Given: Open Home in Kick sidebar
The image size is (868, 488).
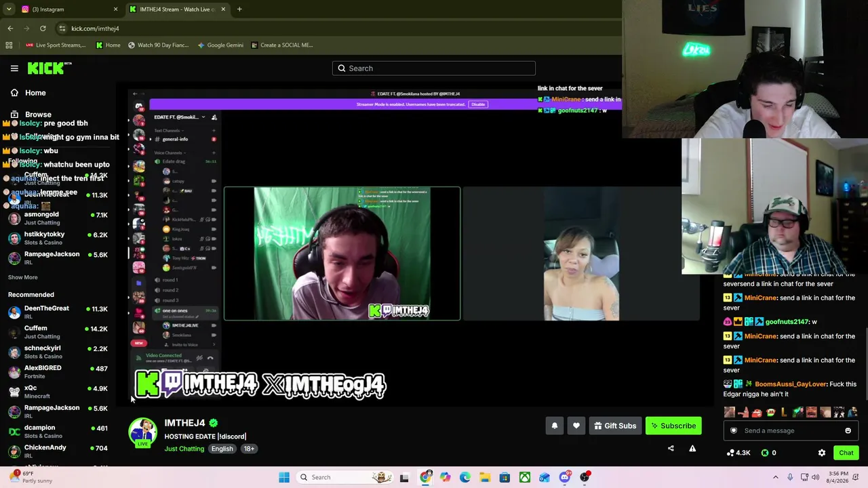Looking at the screenshot, I should (x=35, y=93).
